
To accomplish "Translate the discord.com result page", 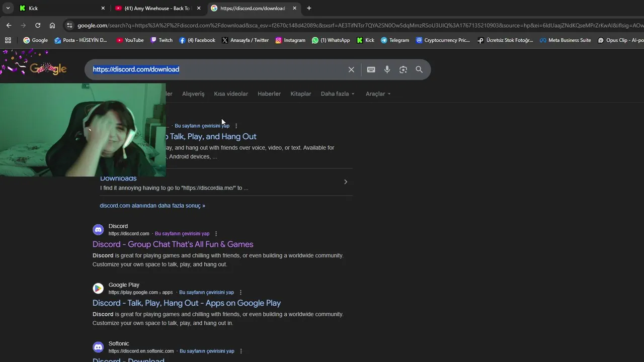I will 182,234.
